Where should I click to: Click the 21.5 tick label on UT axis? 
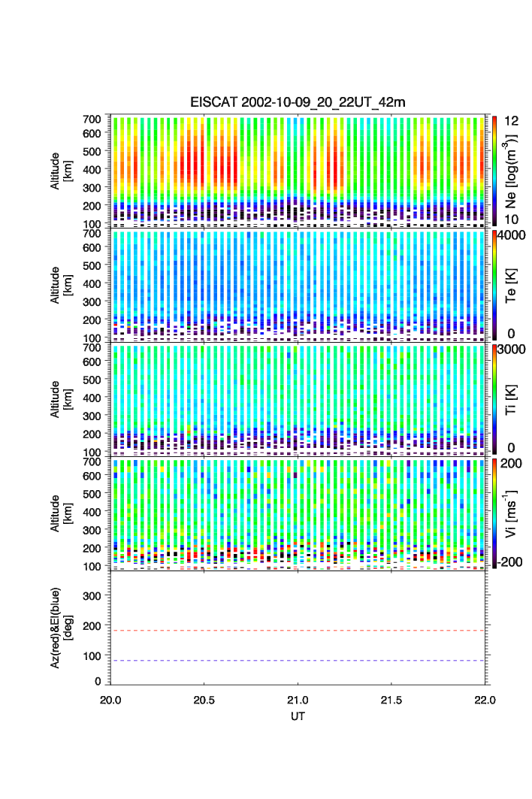[x=391, y=700]
